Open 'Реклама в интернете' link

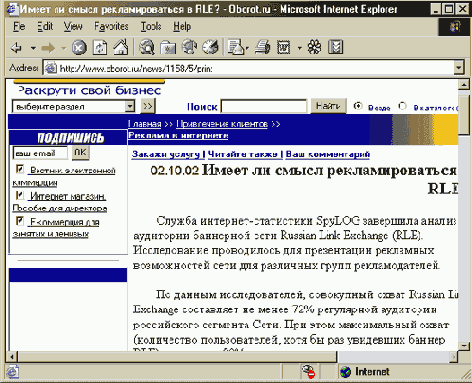coord(178,135)
